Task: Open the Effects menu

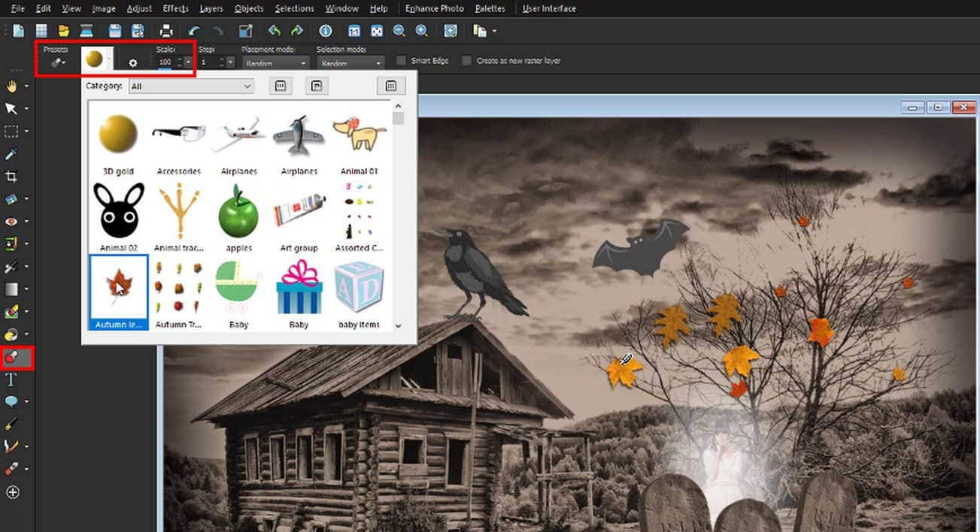Action: (x=175, y=8)
